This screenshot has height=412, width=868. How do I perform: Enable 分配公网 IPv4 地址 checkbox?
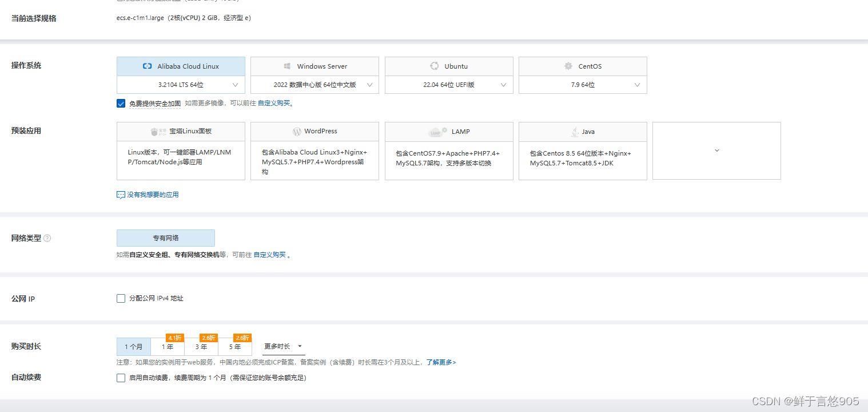[121, 298]
